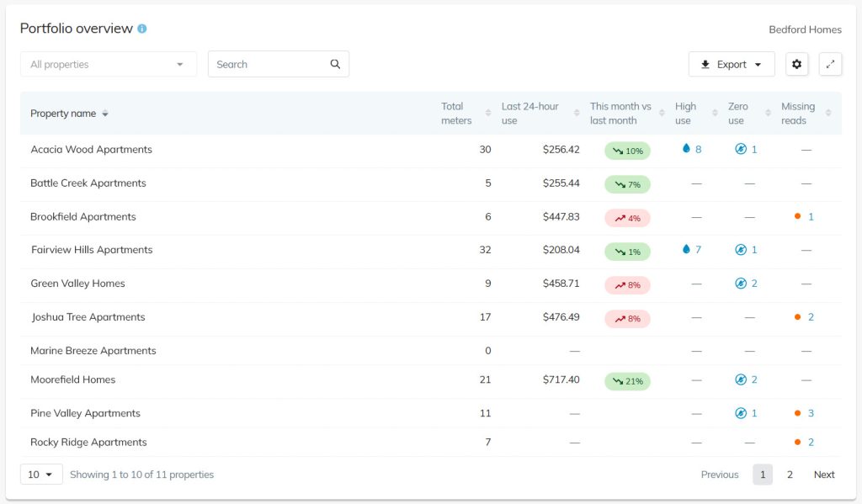
Task: Open the All properties dropdown
Action: [x=108, y=64]
